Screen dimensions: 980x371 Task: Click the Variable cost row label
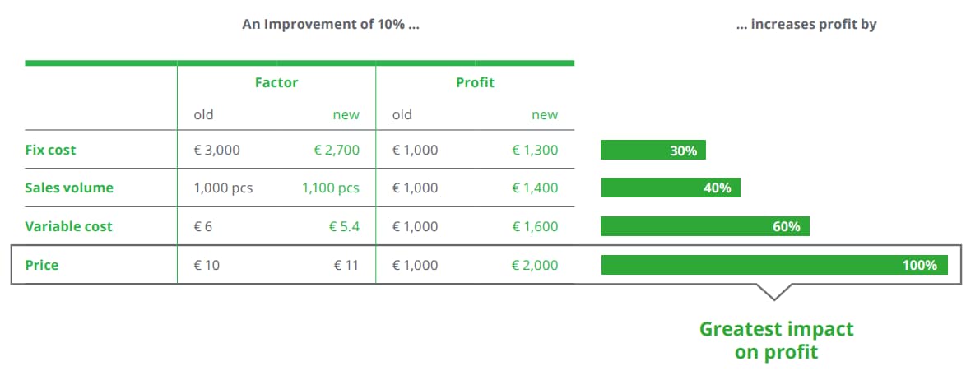(x=69, y=226)
